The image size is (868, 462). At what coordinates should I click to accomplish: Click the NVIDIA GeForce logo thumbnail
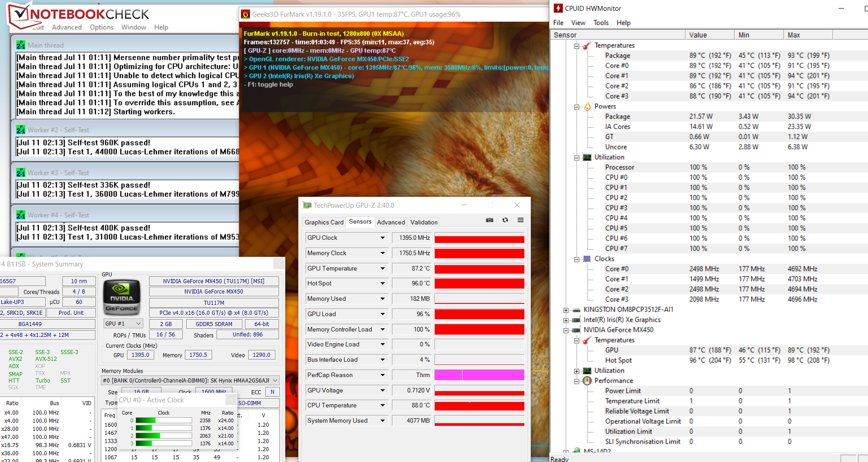coord(122,298)
